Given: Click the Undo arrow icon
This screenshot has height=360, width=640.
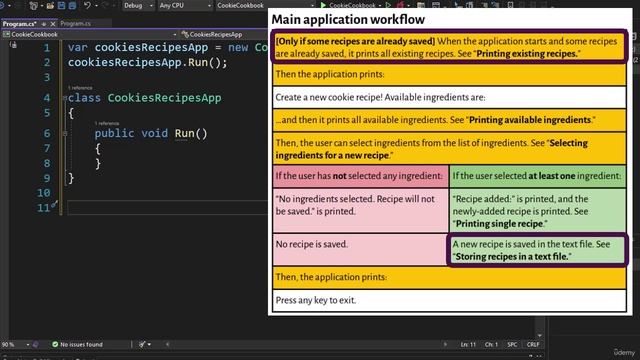Looking at the screenshot, I should 87,5.
